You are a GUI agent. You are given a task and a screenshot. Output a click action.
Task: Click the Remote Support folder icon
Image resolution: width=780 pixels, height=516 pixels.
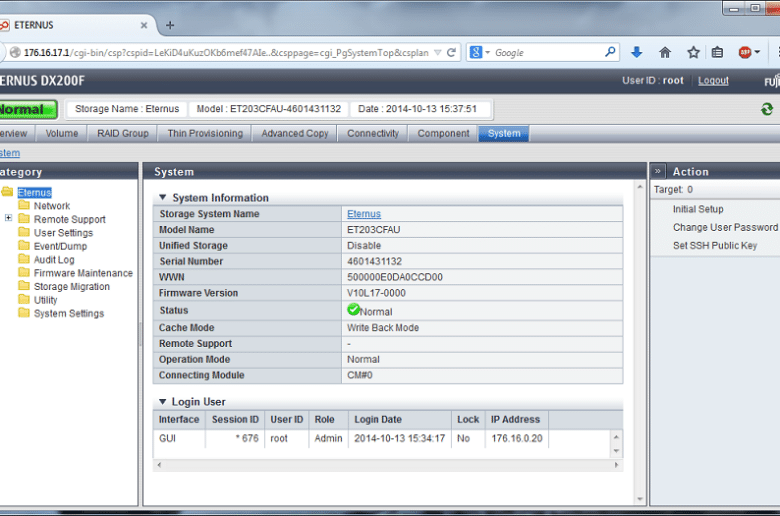click(x=24, y=218)
